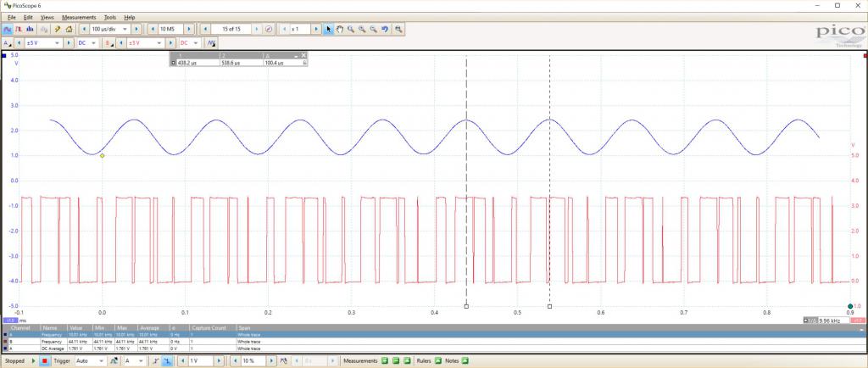This screenshot has height=368, width=868.
Task: Click the yellow trigger marker diamond
Action: (x=102, y=155)
